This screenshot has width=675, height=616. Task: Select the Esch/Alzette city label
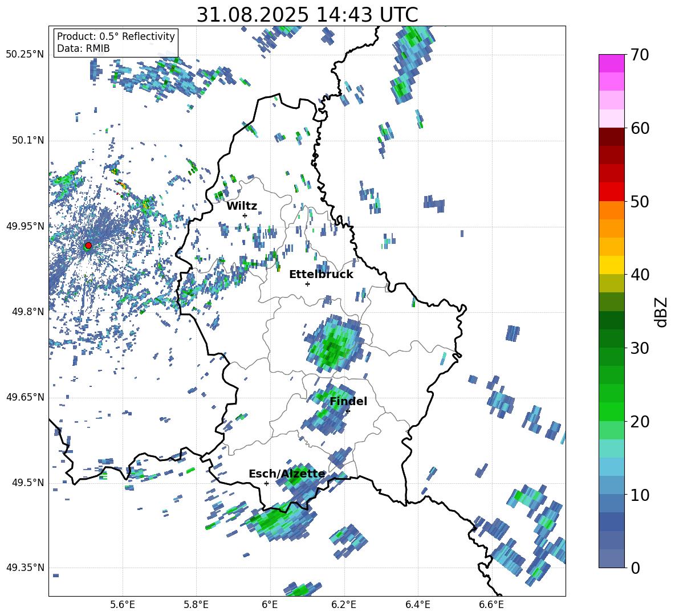pos(287,474)
